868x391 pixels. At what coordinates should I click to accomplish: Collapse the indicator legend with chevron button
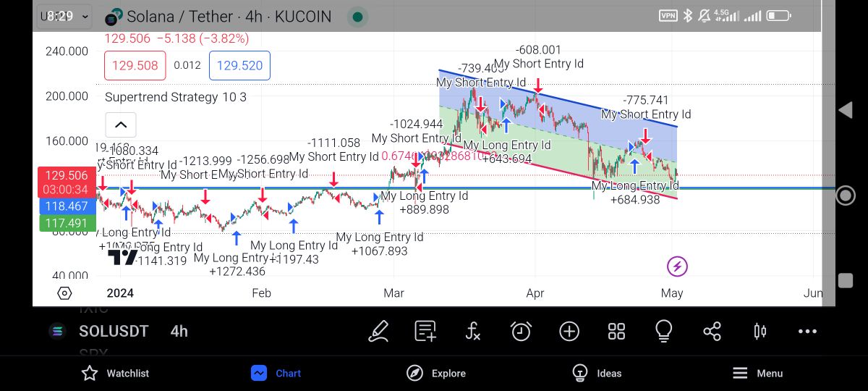pyautogui.click(x=121, y=125)
